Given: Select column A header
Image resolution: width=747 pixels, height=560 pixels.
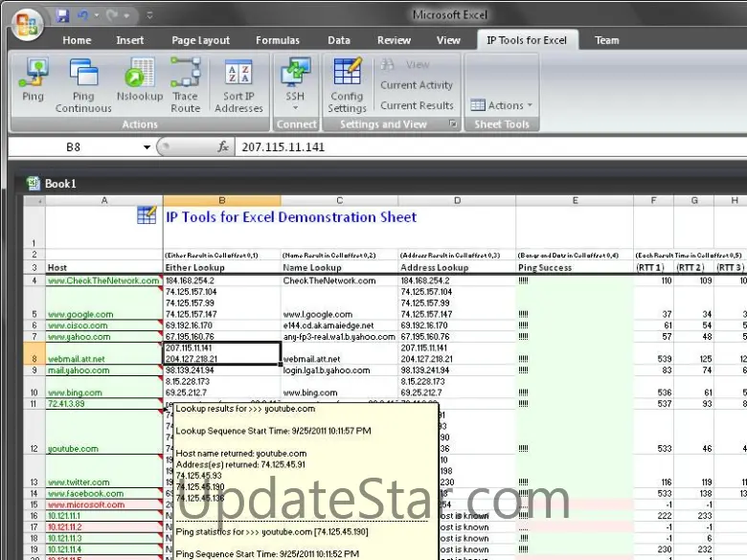Looking at the screenshot, I should point(103,201).
